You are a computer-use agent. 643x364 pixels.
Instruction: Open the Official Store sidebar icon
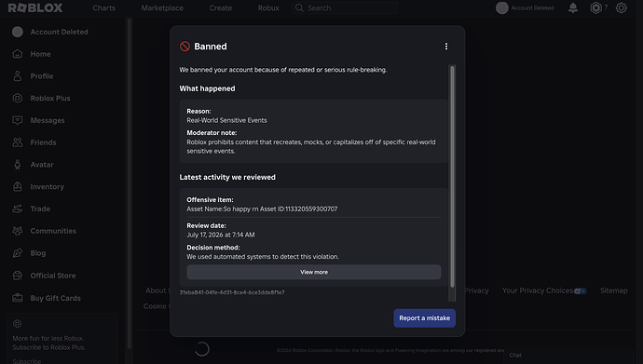click(18, 276)
